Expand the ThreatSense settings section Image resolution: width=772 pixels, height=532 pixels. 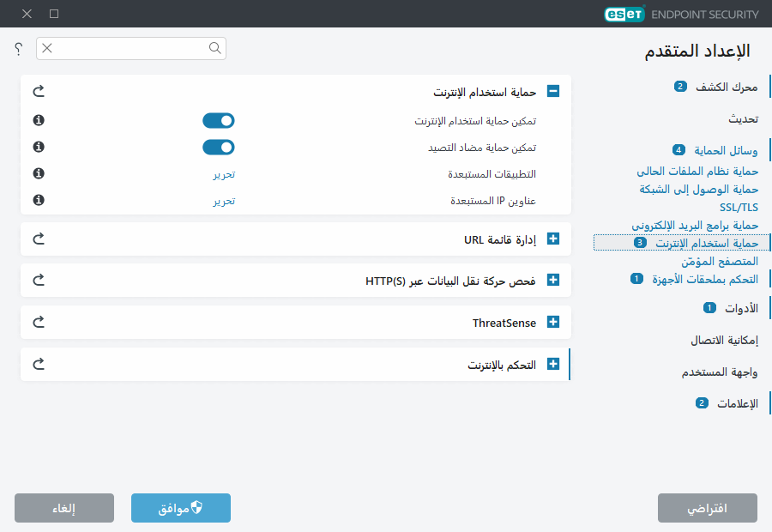553,322
